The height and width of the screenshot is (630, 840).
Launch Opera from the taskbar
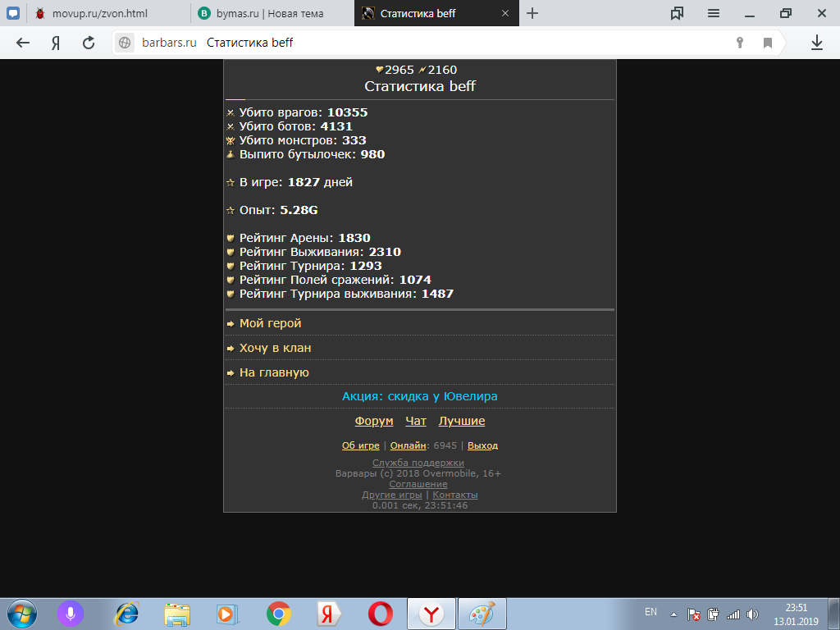[380, 614]
